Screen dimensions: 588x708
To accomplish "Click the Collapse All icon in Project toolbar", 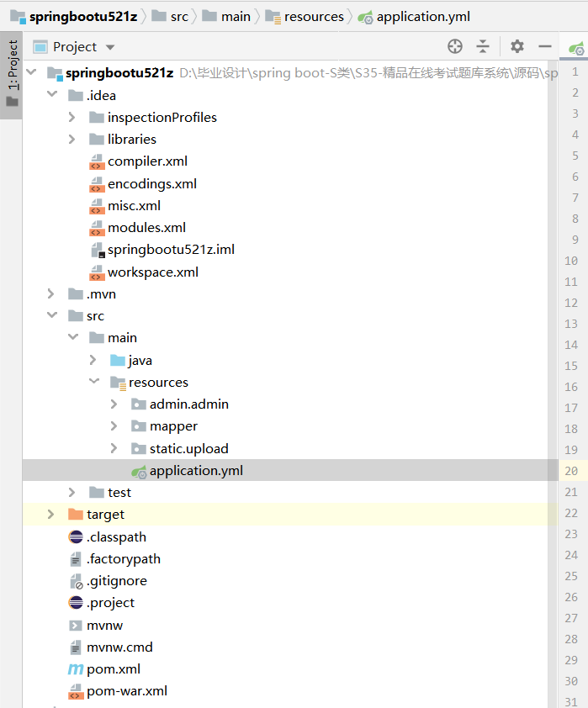I will tap(483, 47).
